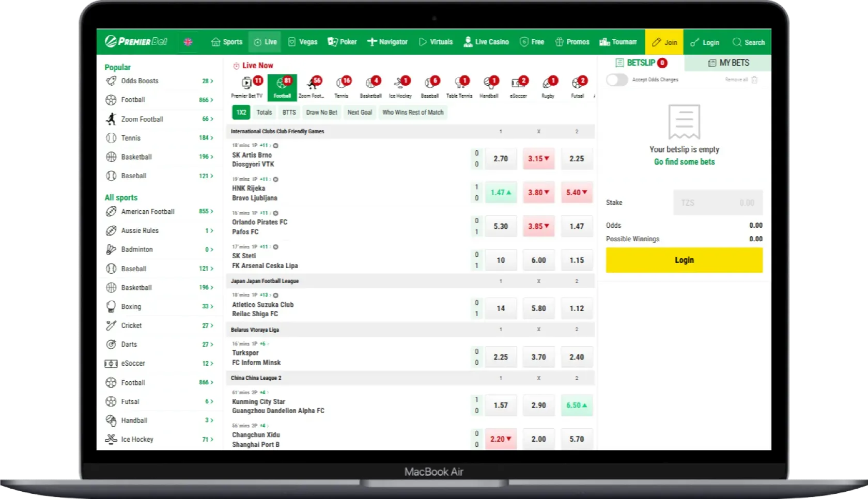Toggle Accept Odds Changes switch
868x499 pixels.
click(x=617, y=80)
